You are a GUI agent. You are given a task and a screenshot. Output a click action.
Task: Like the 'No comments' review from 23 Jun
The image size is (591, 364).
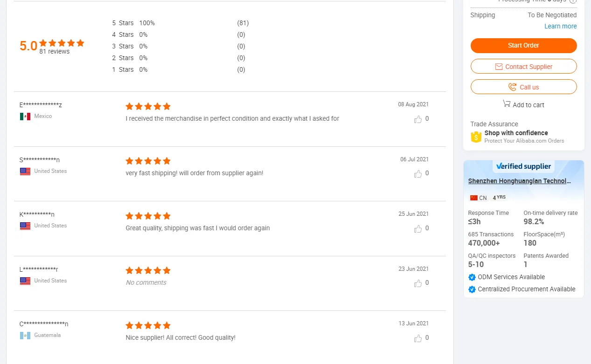click(x=418, y=283)
